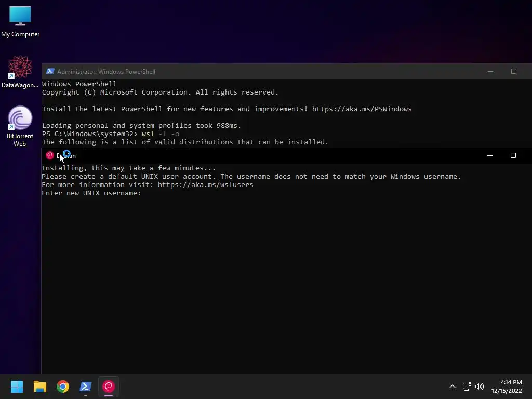The height and width of the screenshot is (399, 532).
Task: Select the Debian taskbar icon
Action: 109,387
